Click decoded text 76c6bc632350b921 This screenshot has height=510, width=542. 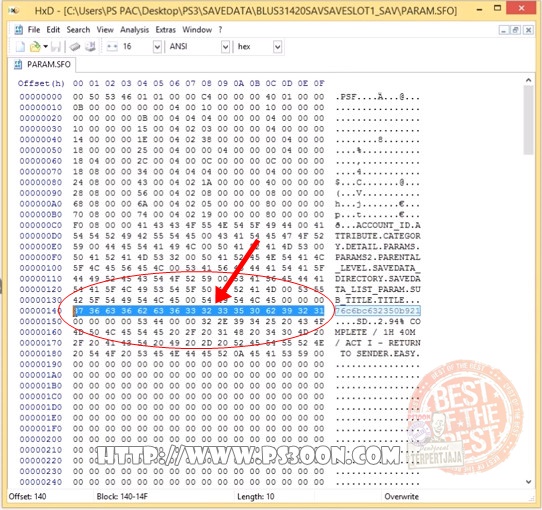377,311
